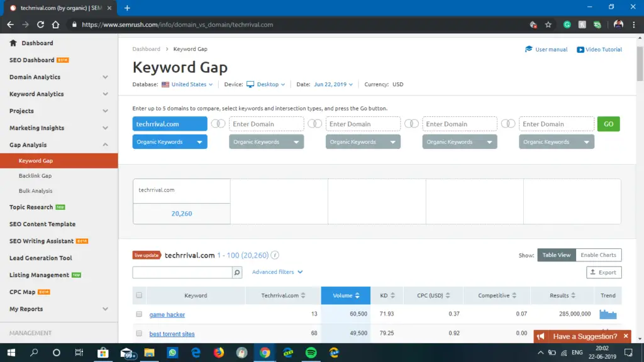Open Cortana circle on taskbar
Image resolution: width=644 pixels, height=362 pixels.
(56, 353)
